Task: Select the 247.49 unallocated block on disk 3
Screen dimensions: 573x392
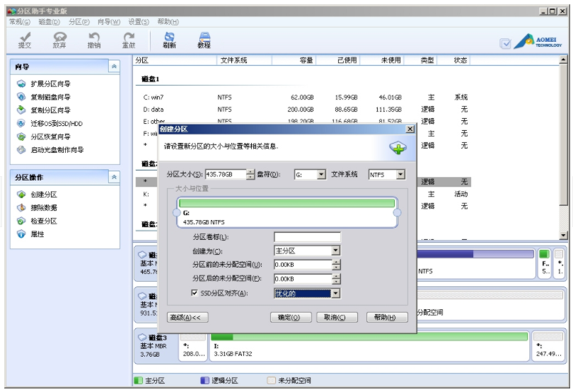Action: pyautogui.click(x=548, y=346)
